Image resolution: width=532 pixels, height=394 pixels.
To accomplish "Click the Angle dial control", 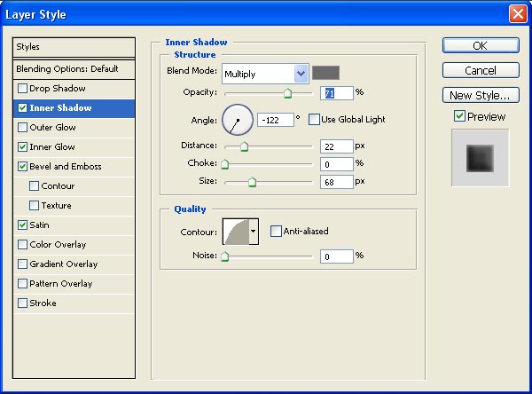I will click(237, 120).
